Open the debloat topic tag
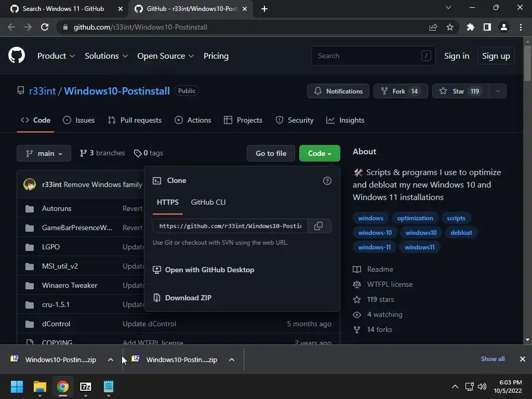Viewport: 532px width, 399px height. pyautogui.click(x=461, y=233)
